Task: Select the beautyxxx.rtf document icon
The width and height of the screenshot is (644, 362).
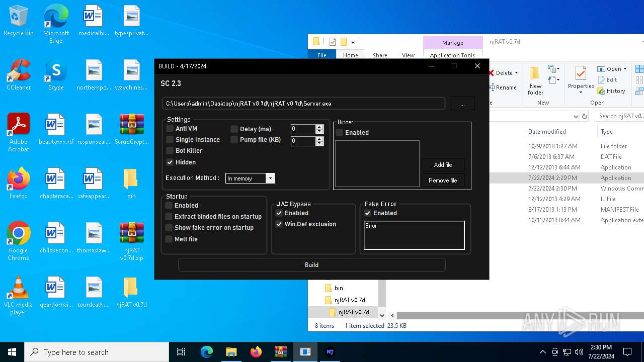Action: (56, 130)
